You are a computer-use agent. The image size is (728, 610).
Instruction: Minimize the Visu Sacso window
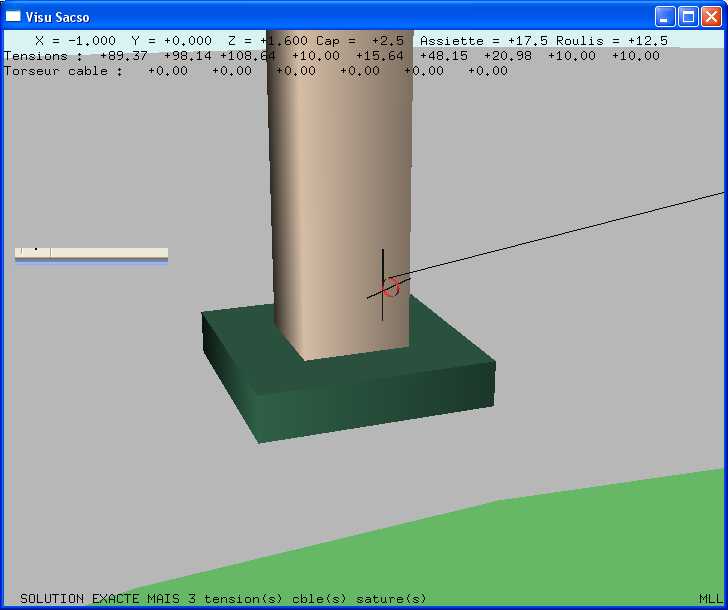tap(665, 16)
